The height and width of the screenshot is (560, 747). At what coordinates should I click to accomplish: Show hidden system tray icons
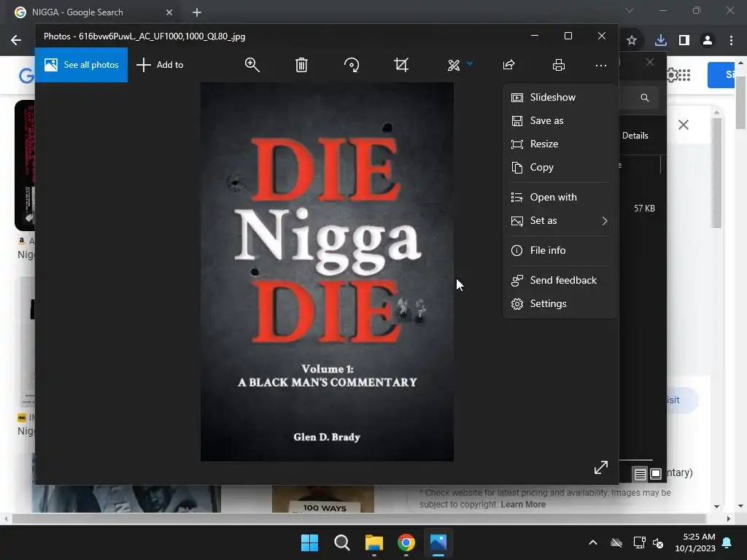592,542
